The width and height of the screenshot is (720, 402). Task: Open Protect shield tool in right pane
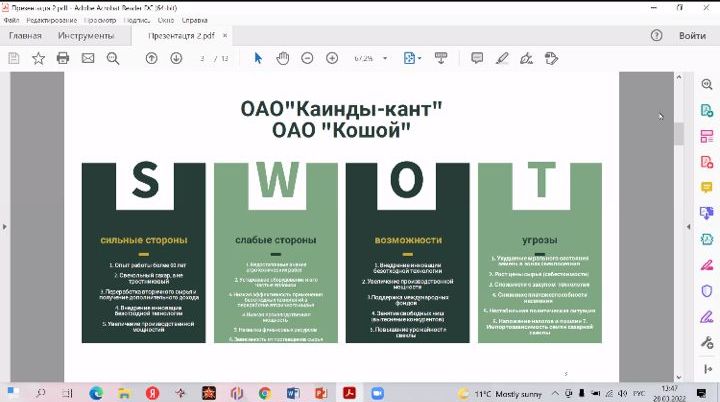click(x=707, y=291)
